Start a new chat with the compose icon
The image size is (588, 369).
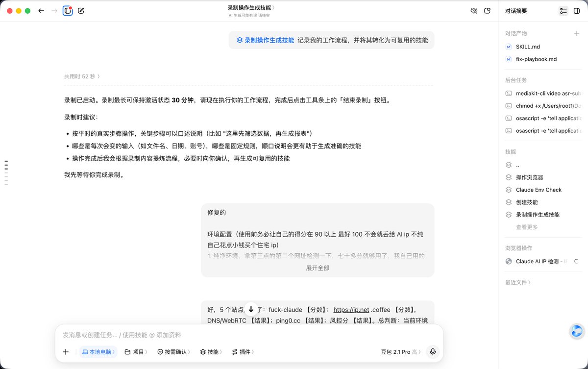point(81,10)
